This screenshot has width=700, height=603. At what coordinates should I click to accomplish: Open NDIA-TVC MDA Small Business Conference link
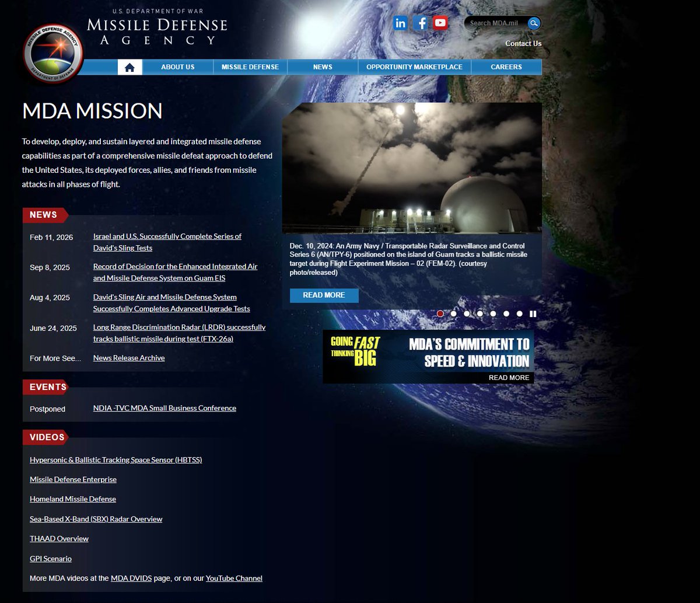[164, 408]
